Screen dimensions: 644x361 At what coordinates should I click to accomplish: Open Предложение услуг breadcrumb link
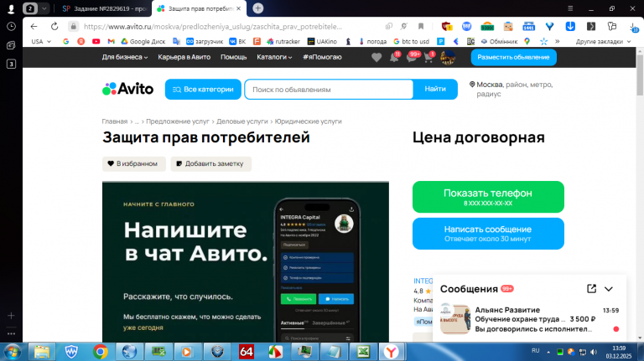tap(178, 121)
